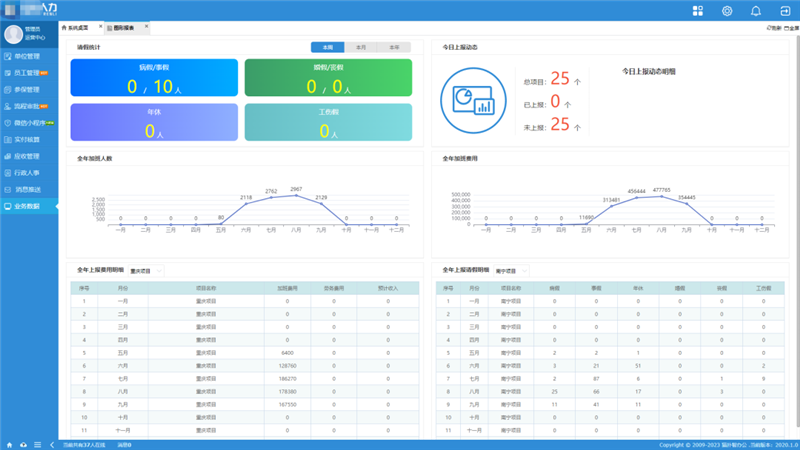800x450 pixels.
Task: Open the 南宁项目 project dropdown
Action: click(510, 270)
